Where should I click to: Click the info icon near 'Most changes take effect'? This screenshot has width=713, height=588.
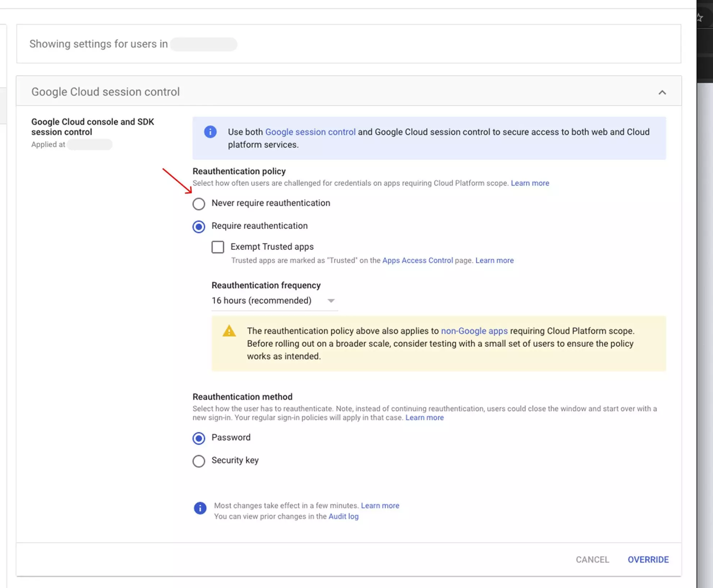pos(200,508)
